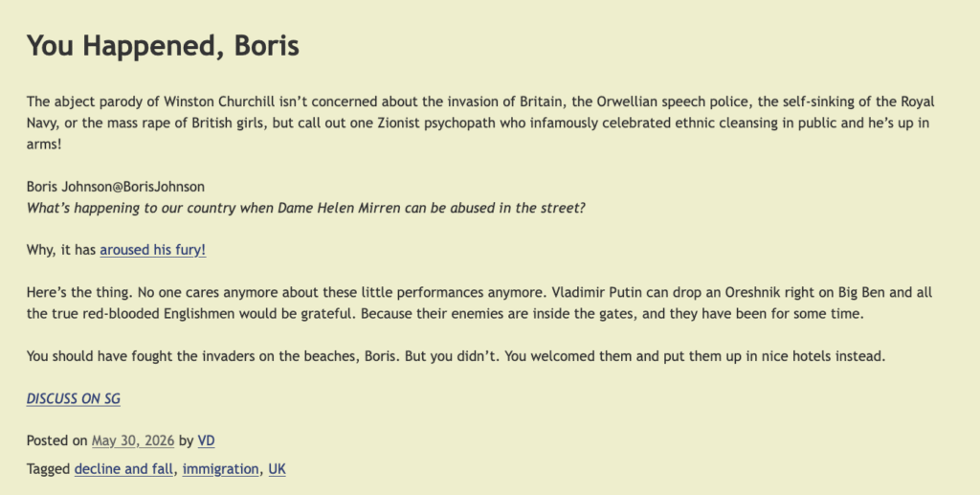Go to the "UK" tag
980x495 pixels.
277,469
